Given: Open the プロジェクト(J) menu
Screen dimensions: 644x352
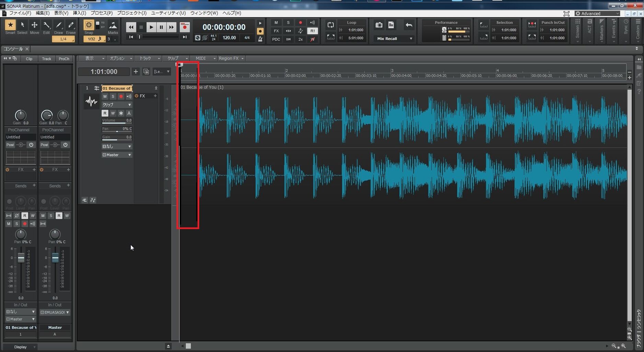Looking at the screenshot, I should click(131, 13).
